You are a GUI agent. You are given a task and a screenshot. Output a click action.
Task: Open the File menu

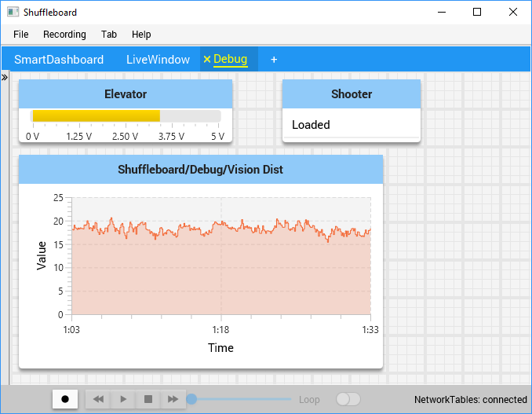pos(21,35)
